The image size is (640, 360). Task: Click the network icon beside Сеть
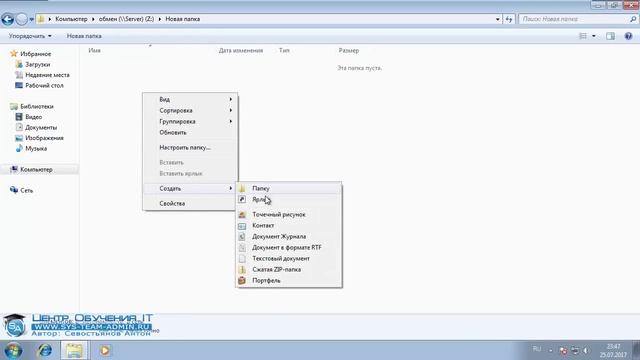point(14,190)
